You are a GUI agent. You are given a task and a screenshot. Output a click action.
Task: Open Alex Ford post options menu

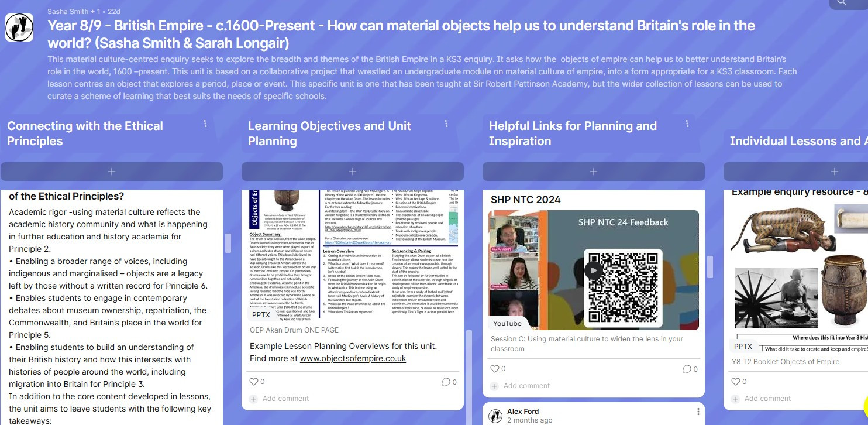tap(698, 412)
